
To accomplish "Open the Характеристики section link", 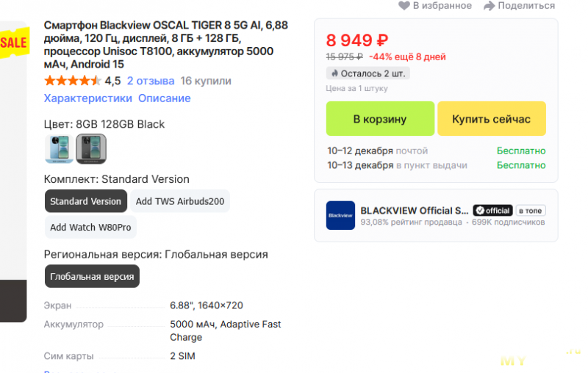I will [x=88, y=98].
